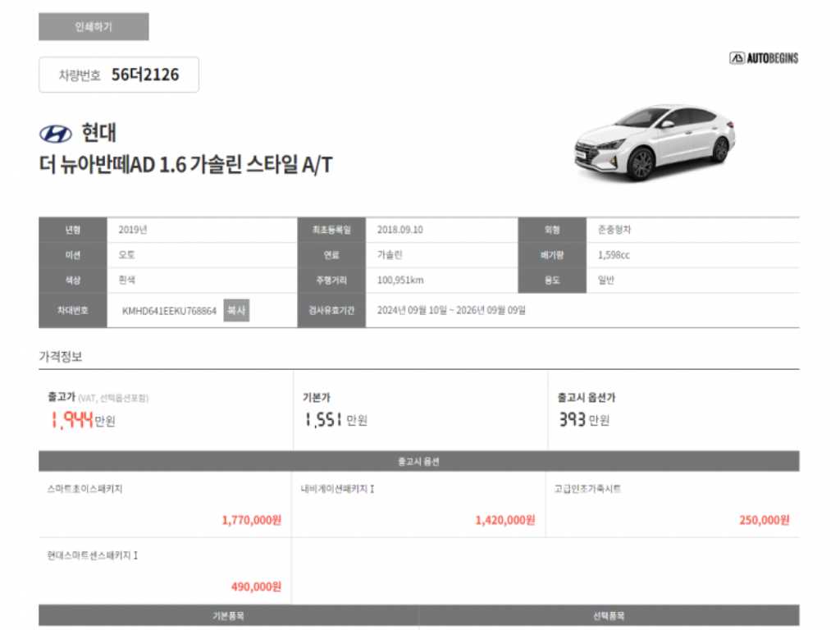The width and height of the screenshot is (840, 630).
Task: Click the color value 흰색
Action: 127,281
